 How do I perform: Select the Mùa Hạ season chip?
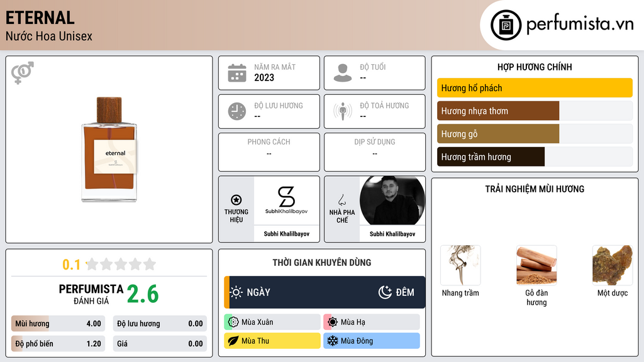[x=372, y=322]
